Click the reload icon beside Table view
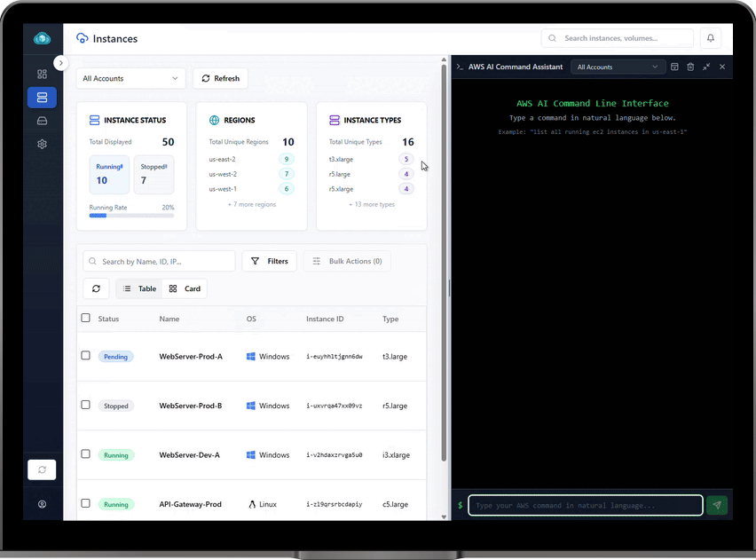 (96, 288)
